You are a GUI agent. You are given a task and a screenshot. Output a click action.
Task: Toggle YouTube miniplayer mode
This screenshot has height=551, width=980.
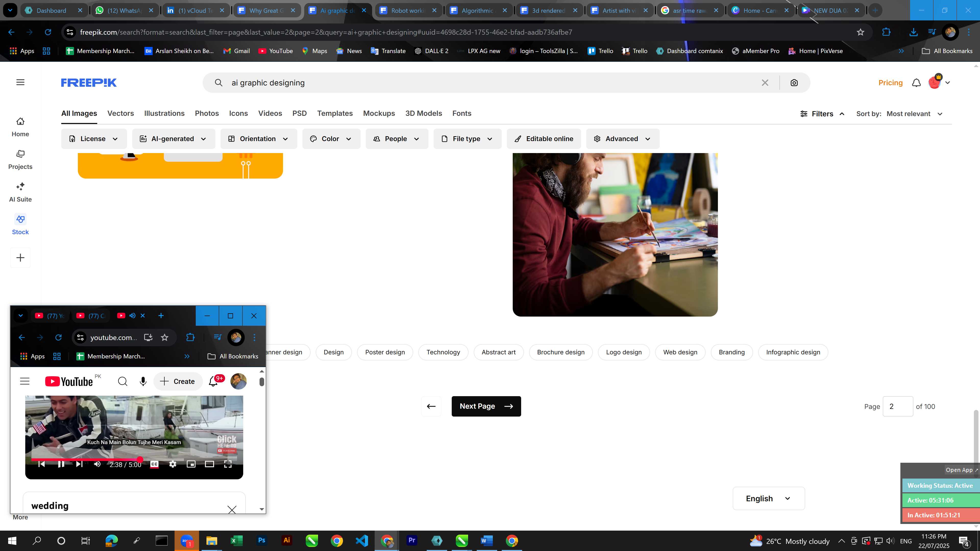(x=191, y=464)
